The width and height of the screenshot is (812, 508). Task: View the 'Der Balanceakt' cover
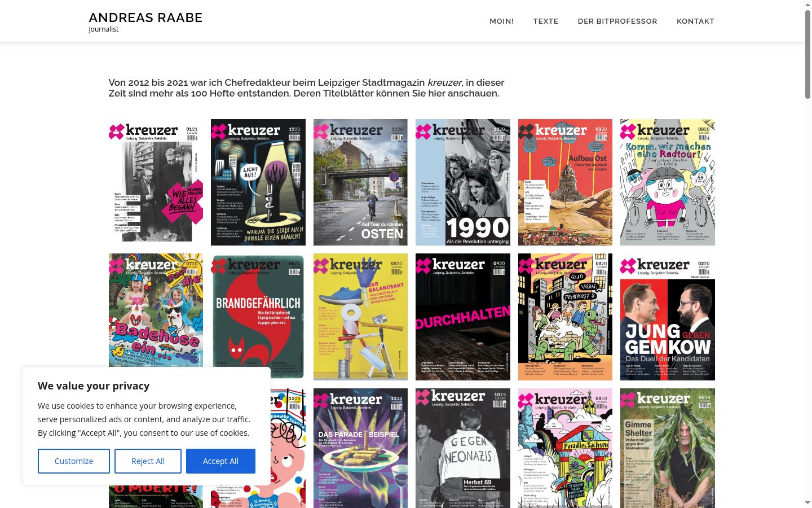pyautogui.click(x=360, y=317)
